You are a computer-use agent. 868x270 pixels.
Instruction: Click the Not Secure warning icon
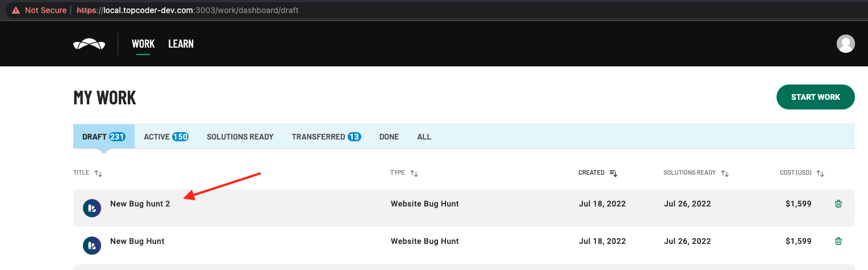[15, 10]
